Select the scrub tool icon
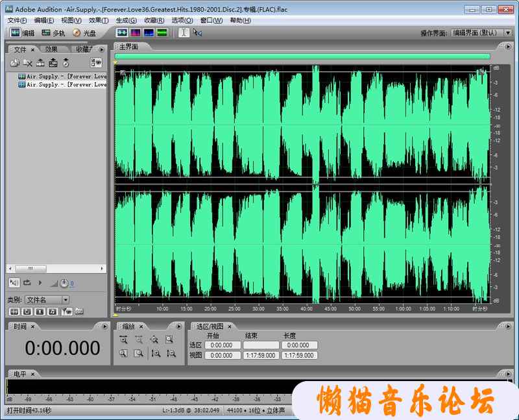The image size is (519, 420). 198,32
